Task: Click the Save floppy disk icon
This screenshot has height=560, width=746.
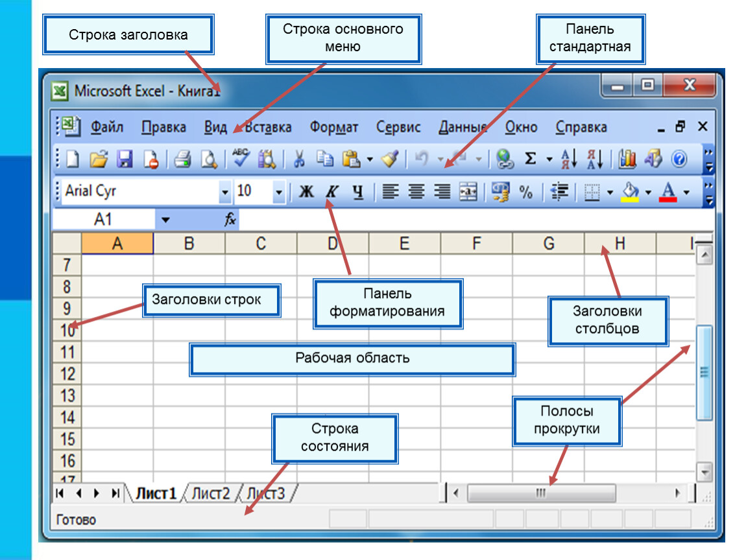Action: click(125, 159)
